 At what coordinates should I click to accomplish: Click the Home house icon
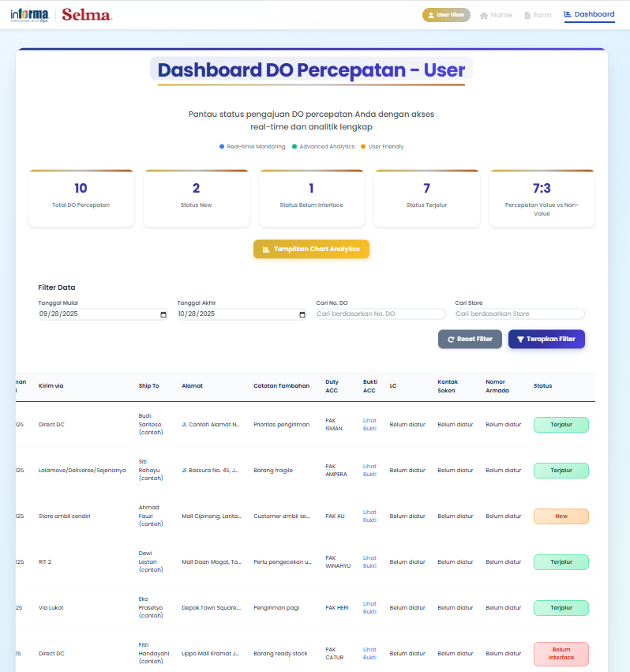[483, 16]
